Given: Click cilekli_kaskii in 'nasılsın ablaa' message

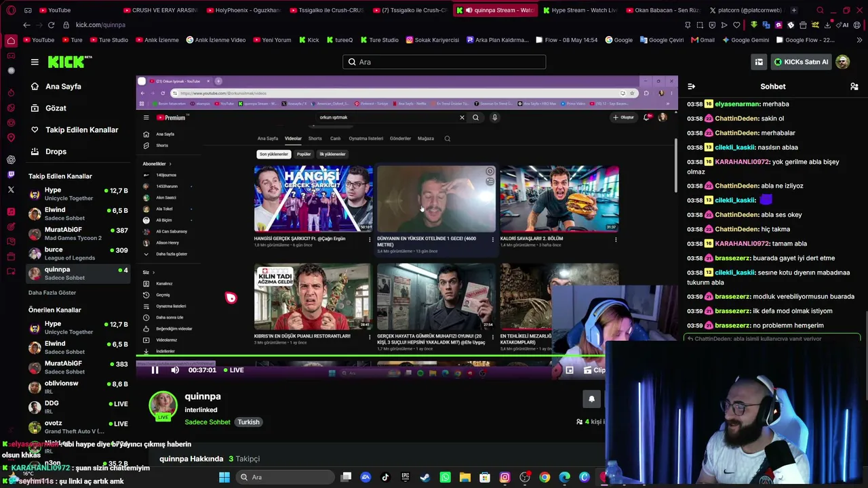Looking at the screenshot, I should (x=734, y=147).
